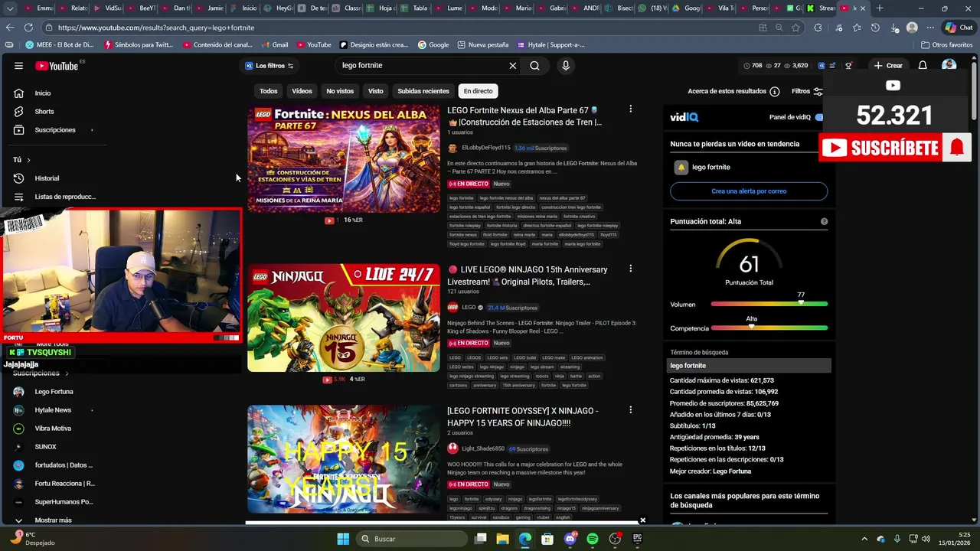Click the 'ninjago' tag on LEGO ODYSSEY video
980x551 pixels.
point(515,499)
